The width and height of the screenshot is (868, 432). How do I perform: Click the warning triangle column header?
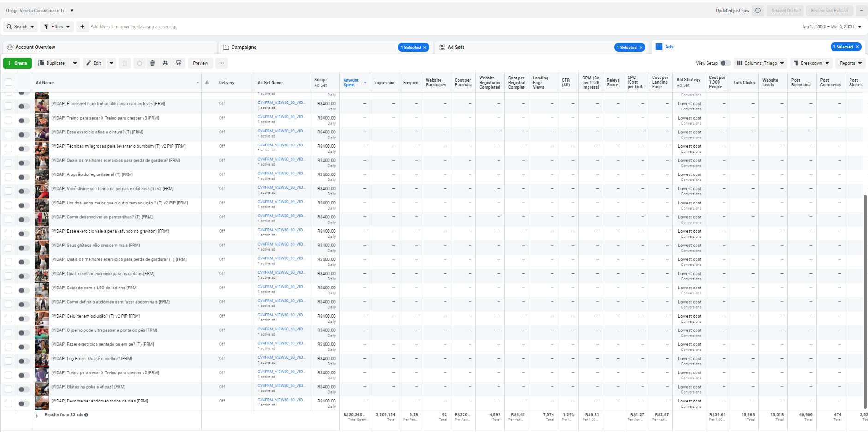[x=207, y=83]
